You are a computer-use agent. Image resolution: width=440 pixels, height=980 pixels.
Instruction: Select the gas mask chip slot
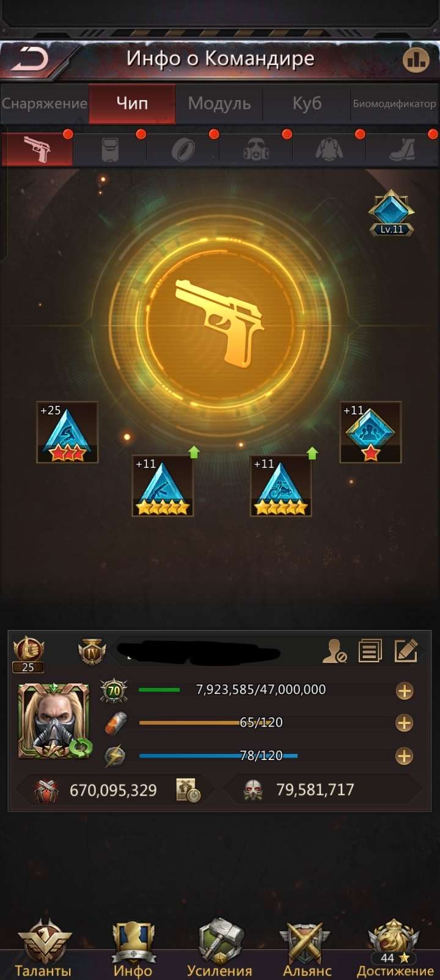(256, 149)
